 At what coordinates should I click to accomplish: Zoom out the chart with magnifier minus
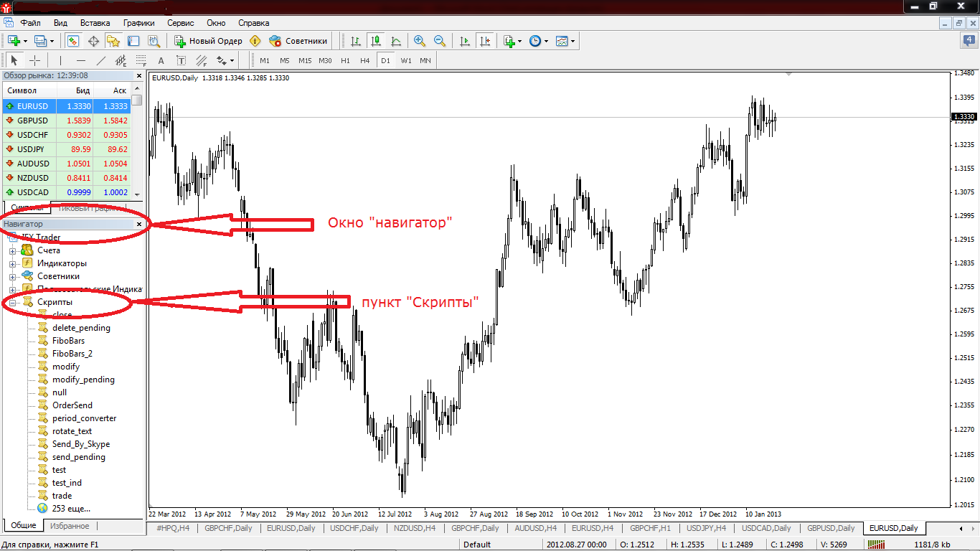[x=440, y=41]
